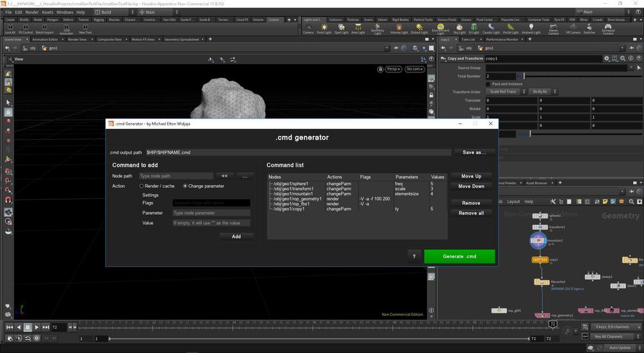The height and width of the screenshot is (353, 644).
Task: Click the question mark help button
Action: click(x=414, y=256)
